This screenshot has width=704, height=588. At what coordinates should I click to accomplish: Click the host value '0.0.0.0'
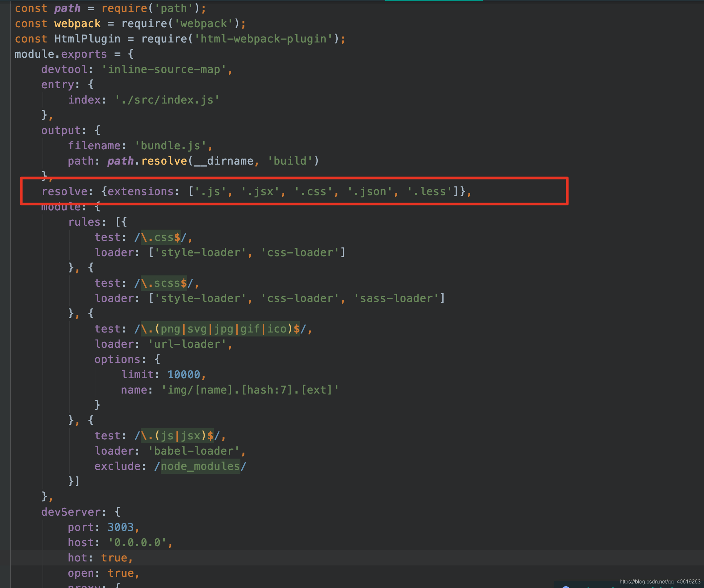pyautogui.click(x=137, y=543)
